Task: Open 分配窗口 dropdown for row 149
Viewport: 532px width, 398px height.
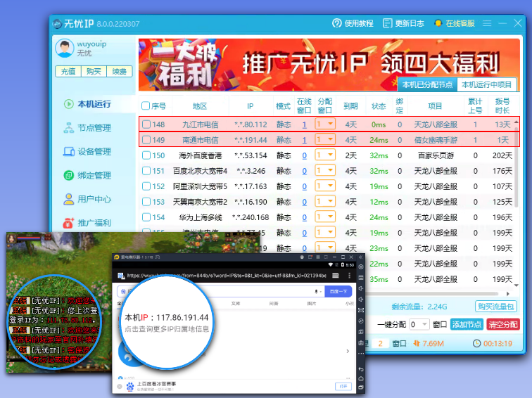Action: (x=325, y=139)
